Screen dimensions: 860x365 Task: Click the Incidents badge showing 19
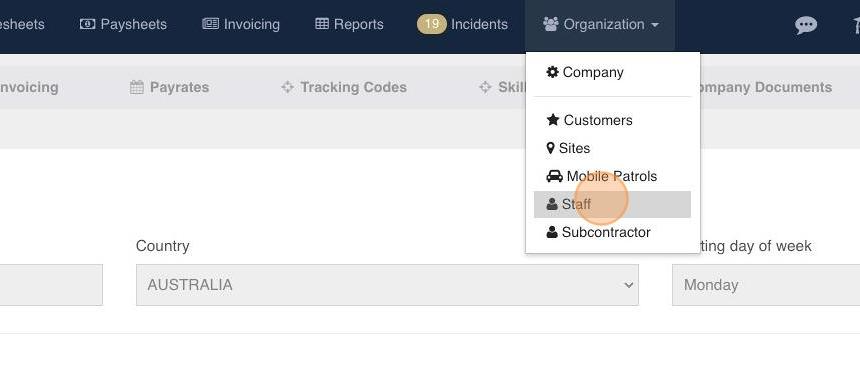pos(432,24)
